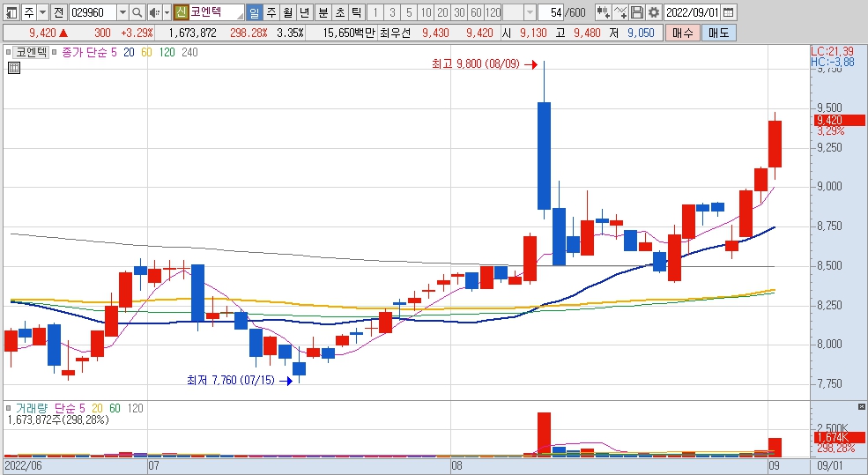The height and width of the screenshot is (475, 868).
Task: Select the 년 yearly chart period
Action: click(x=304, y=12)
